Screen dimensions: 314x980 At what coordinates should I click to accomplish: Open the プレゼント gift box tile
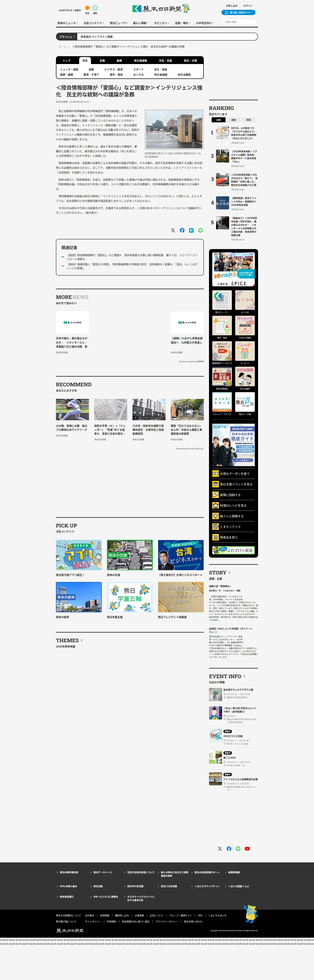pos(245,351)
